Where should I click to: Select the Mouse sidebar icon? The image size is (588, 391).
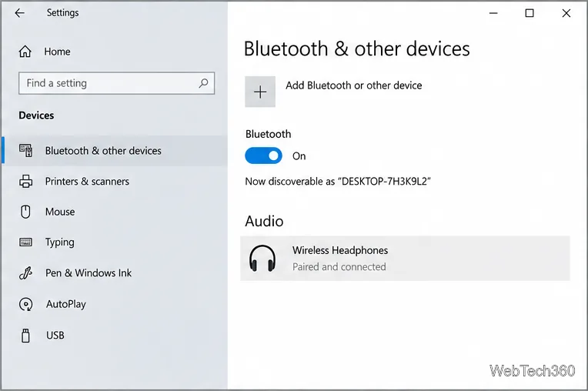[25, 212]
